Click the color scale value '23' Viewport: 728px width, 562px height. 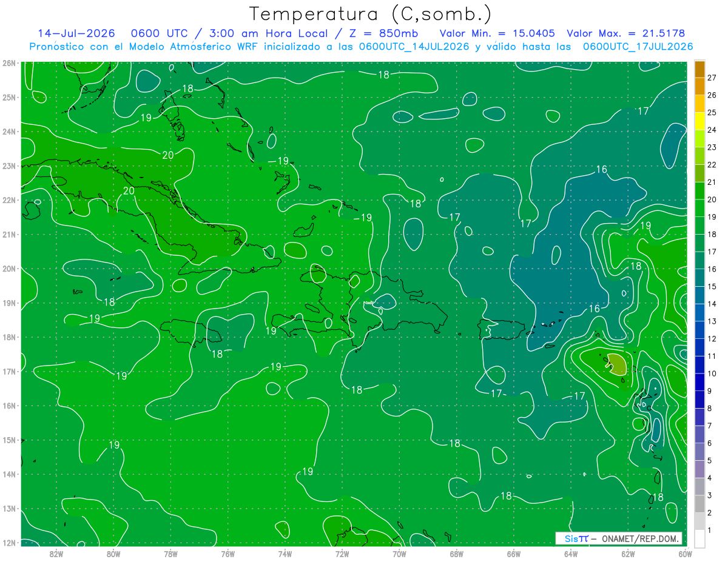point(712,147)
